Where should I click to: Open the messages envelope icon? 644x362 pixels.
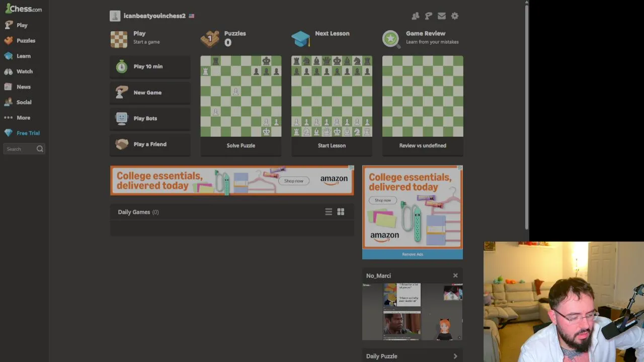click(441, 16)
